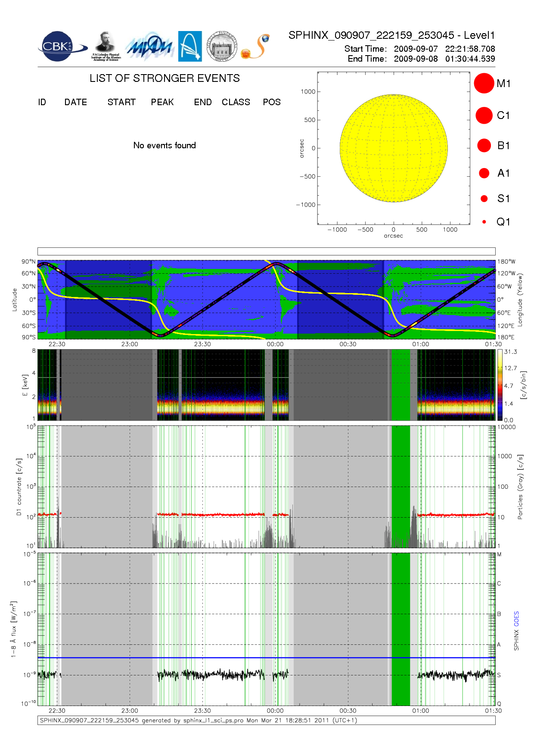Click the END column header

click(203, 102)
